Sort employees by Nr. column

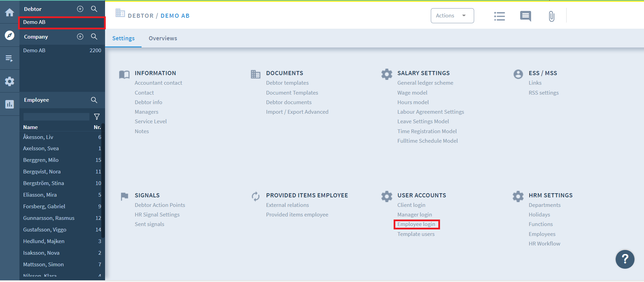pos(97,127)
